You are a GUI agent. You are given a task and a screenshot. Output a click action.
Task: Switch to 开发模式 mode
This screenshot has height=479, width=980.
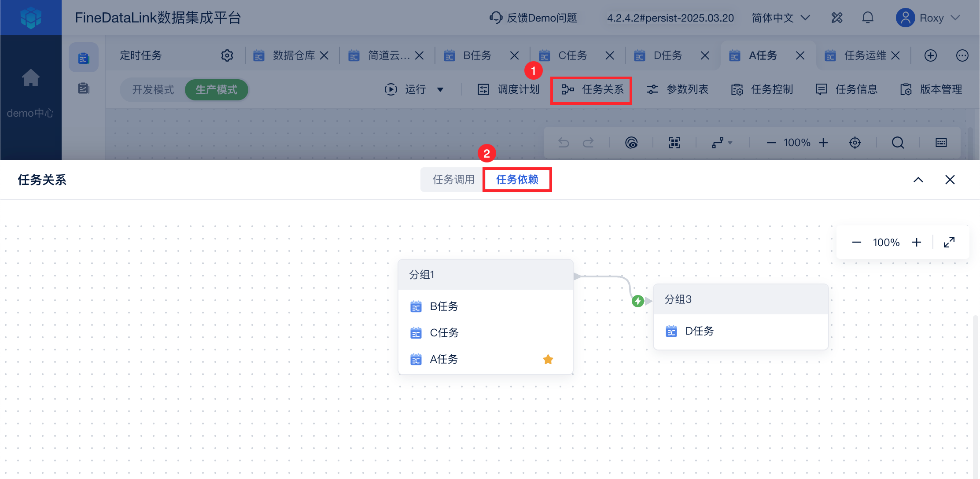[x=153, y=90]
